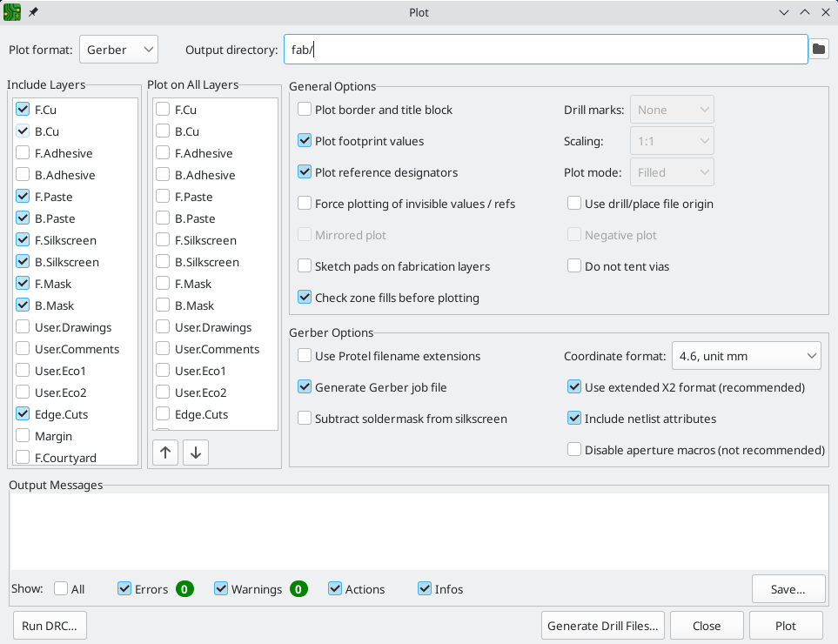The height and width of the screenshot is (644, 838).
Task: Open Coordinate format dropdown
Action: pyautogui.click(x=746, y=356)
